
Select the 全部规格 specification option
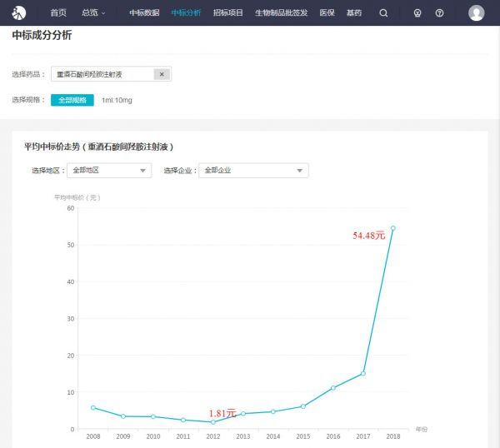[72, 100]
